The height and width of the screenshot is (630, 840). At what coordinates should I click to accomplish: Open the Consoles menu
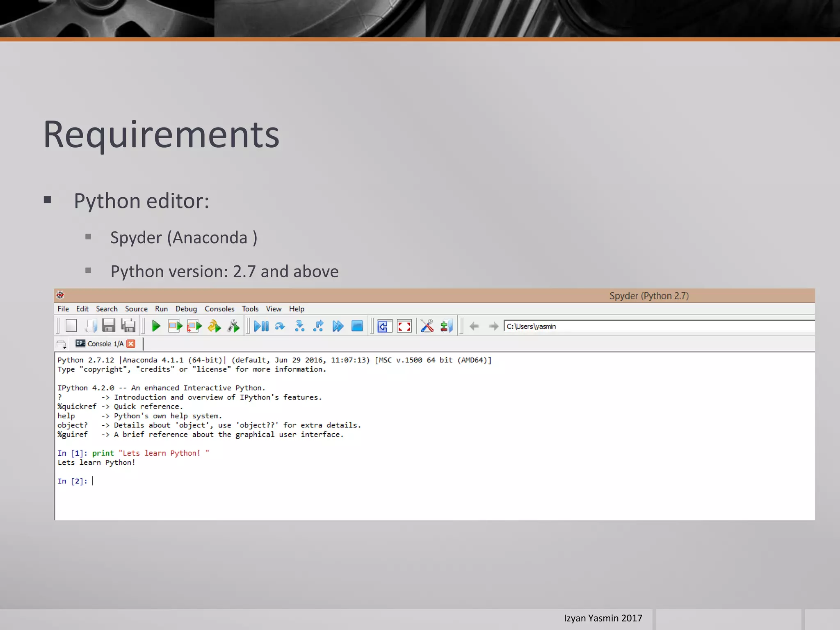pos(219,309)
